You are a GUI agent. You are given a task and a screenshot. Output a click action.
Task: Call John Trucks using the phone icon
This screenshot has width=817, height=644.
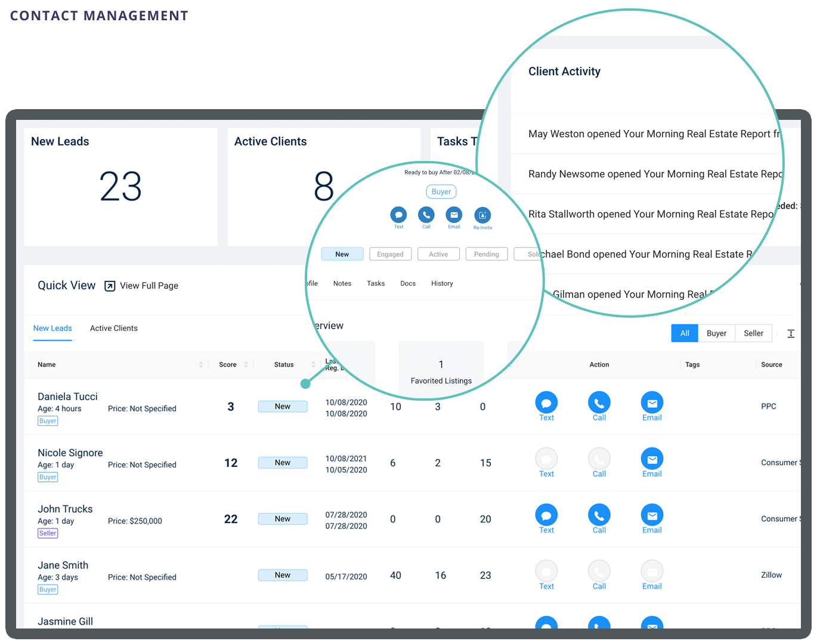(599, 515)
